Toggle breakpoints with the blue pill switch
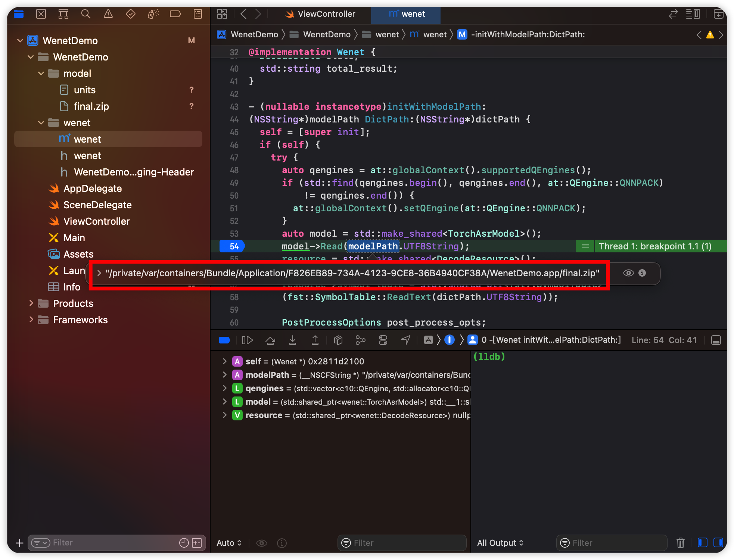The image size is (734, 560). tap(224, 340)
